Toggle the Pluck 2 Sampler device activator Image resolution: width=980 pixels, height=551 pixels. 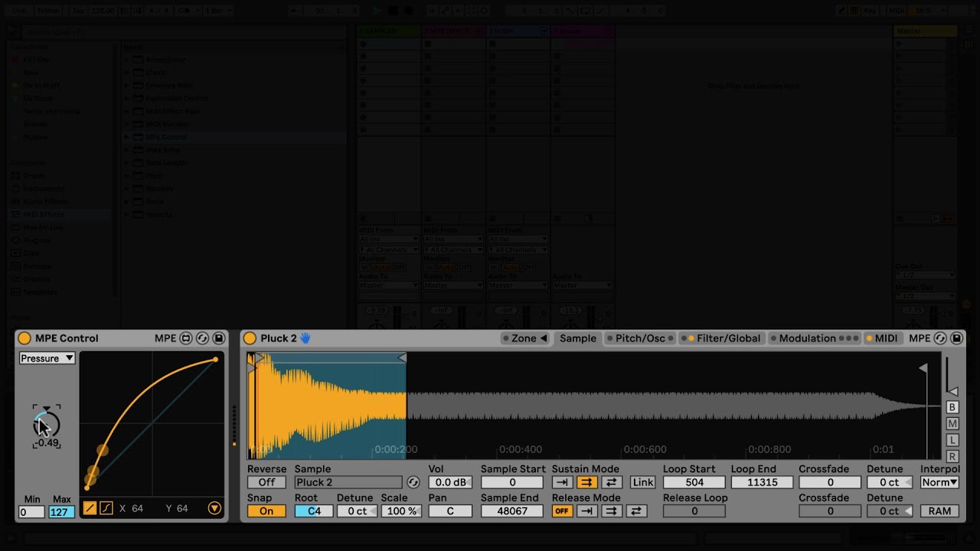click(250, 338)
